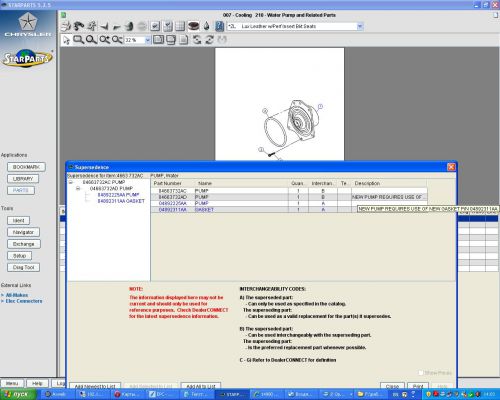Viewport: 500px width, 400px height.
Task: Collapse the 04663732AC PUMP tree node
Action: pos(71,182)
